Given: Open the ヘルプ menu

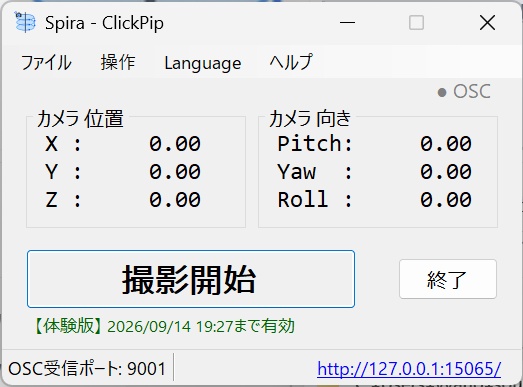Looking at the screenshot, I should pyautogui.click(x=291, y=63).
